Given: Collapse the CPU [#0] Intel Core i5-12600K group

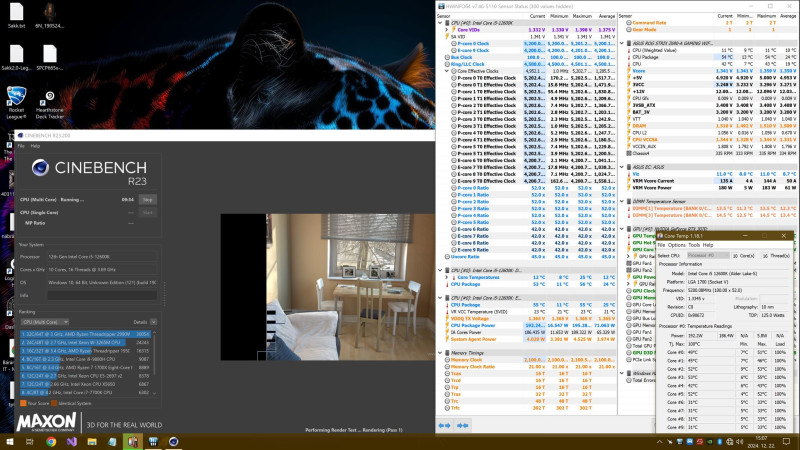Looking at the screenshot, I should pos(440,23).
